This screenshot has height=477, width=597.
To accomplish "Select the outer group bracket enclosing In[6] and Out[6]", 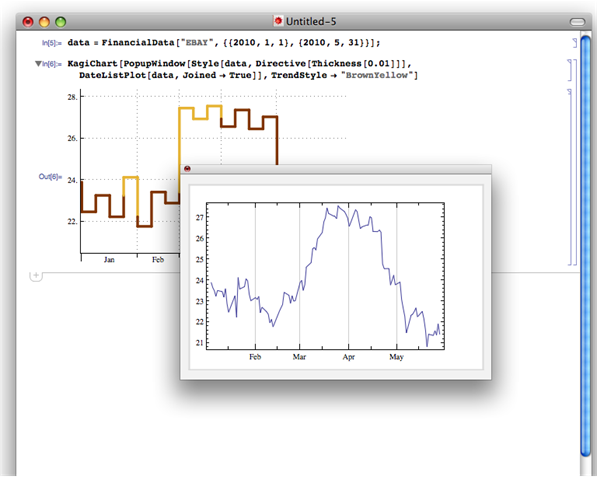I will click(x=575, y=162).
